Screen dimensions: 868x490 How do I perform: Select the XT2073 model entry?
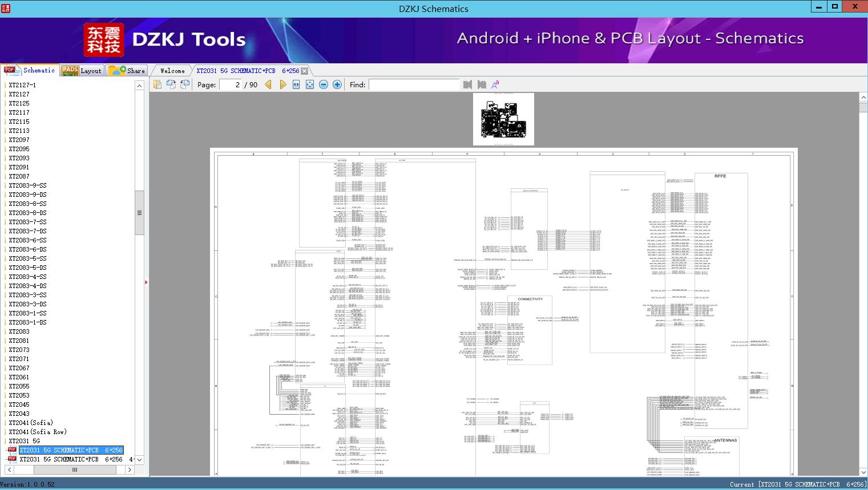[x=19, y=350]
